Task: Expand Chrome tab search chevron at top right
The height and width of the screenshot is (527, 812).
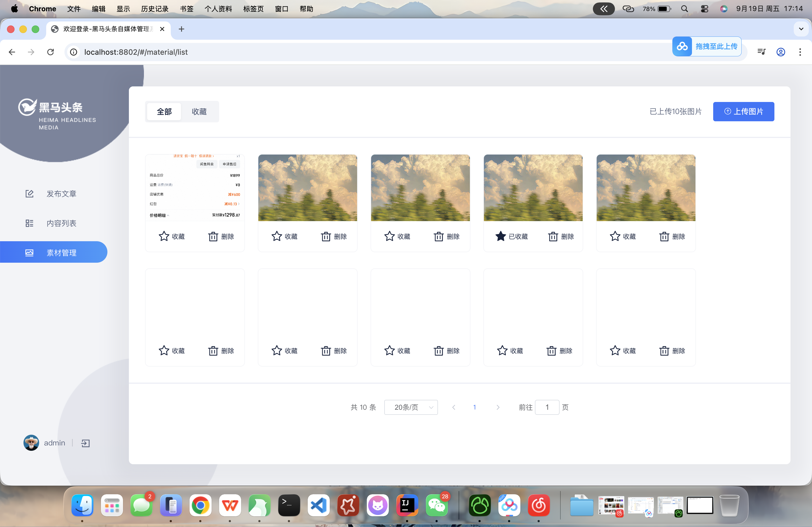Action: 801,29
